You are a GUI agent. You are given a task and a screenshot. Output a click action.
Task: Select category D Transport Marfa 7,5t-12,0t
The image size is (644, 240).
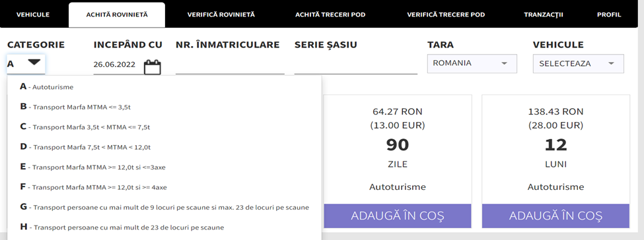[164, 147]
